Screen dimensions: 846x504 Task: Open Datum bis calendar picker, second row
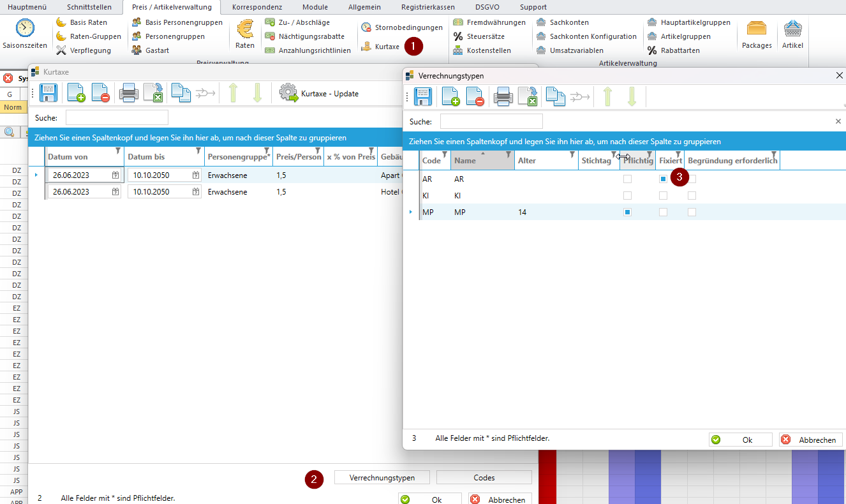click(x=196, y=192)
